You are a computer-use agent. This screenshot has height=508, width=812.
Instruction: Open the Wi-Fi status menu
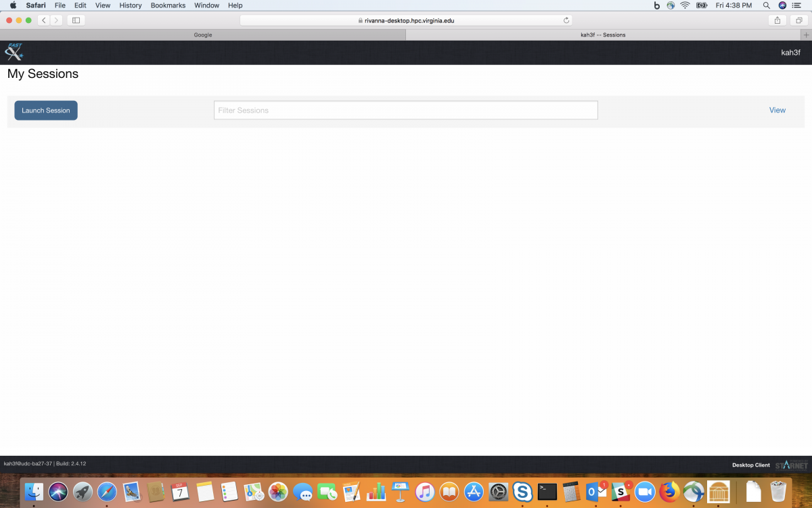pos(685,5)
